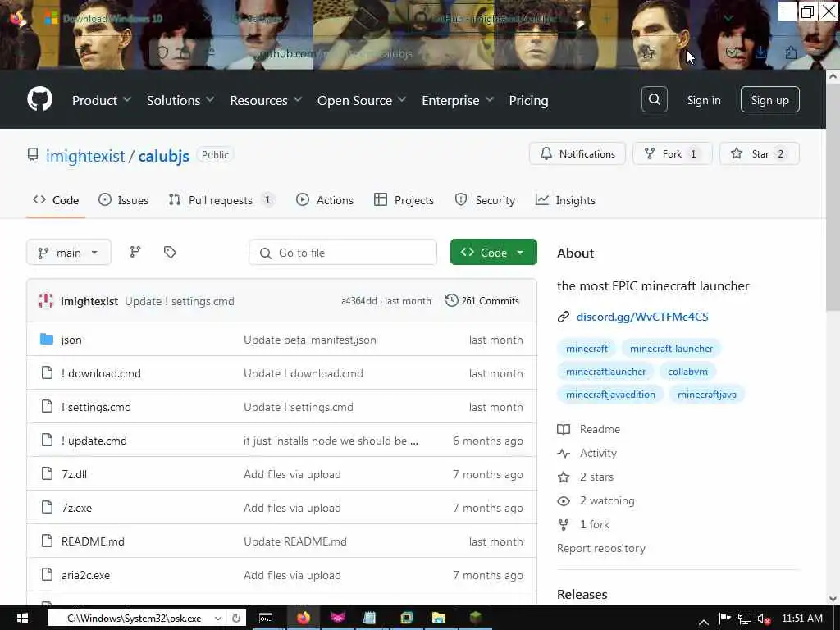Switch to the Security tab
840x630 pixels.
(x=485, y=200)
